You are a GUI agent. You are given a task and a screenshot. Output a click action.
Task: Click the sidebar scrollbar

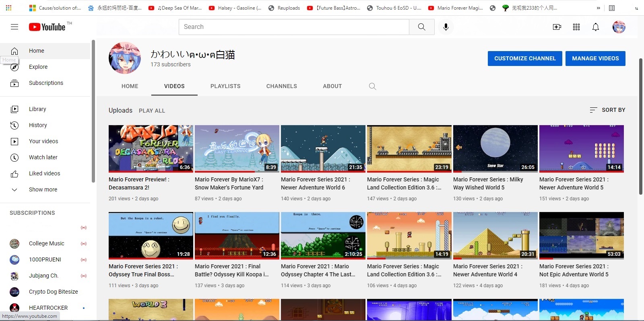(x=93, y=111)
